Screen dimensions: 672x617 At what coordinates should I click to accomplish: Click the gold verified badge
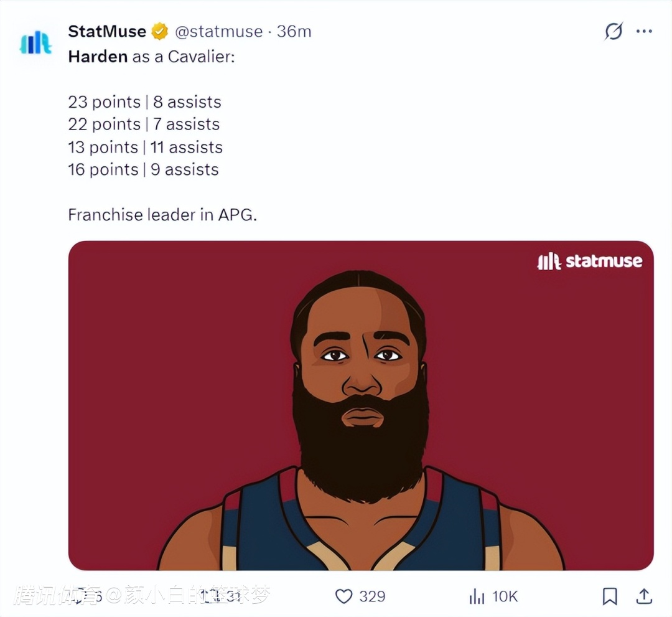tap(160, 31)
